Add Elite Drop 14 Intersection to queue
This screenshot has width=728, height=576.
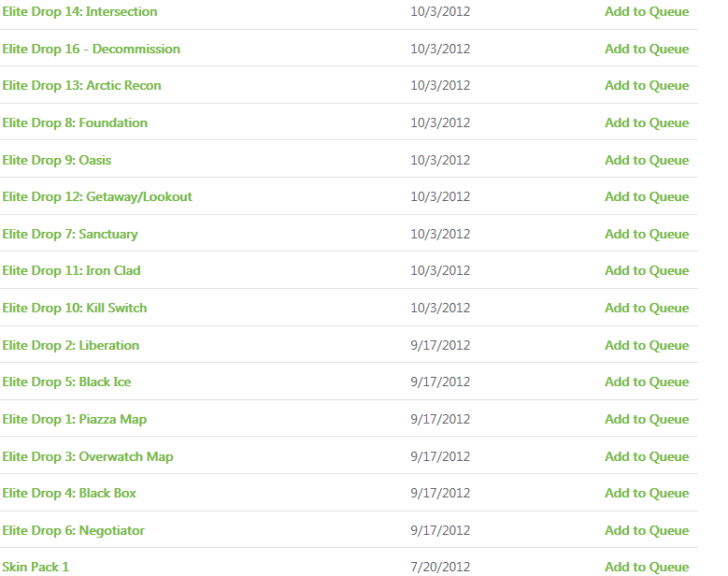click(647, 11)
